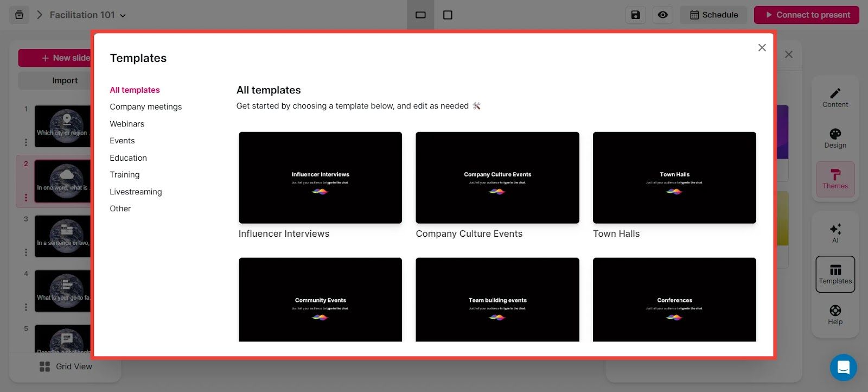Screen dimensions: 868x392
Task: Close the Templates dialog
Action: point(762,48)
